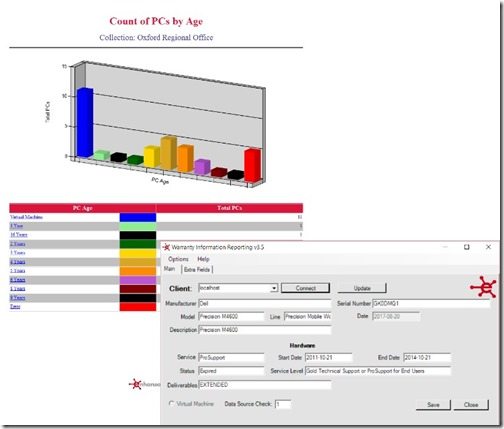Screen dimensions: 504x429
Task: Click the Warranty Information Reporting title bar icon
Action: click(166, 247)
